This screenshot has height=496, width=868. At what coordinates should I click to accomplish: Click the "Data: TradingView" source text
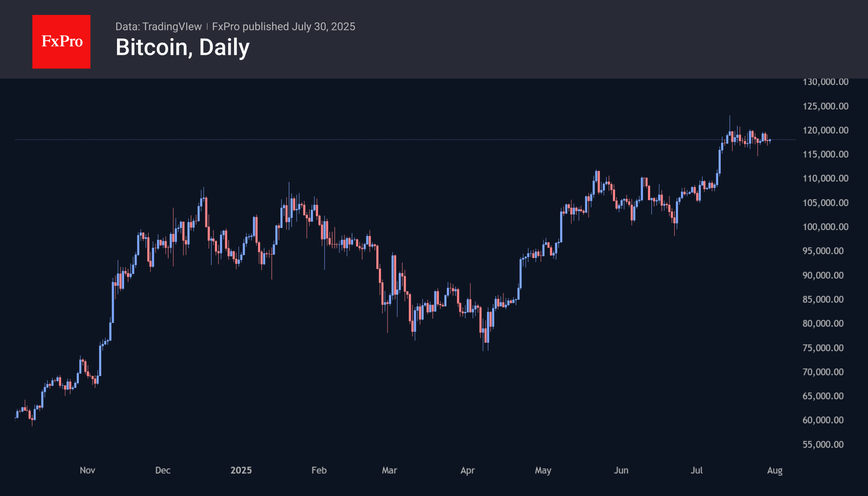[x=158, y=27]
